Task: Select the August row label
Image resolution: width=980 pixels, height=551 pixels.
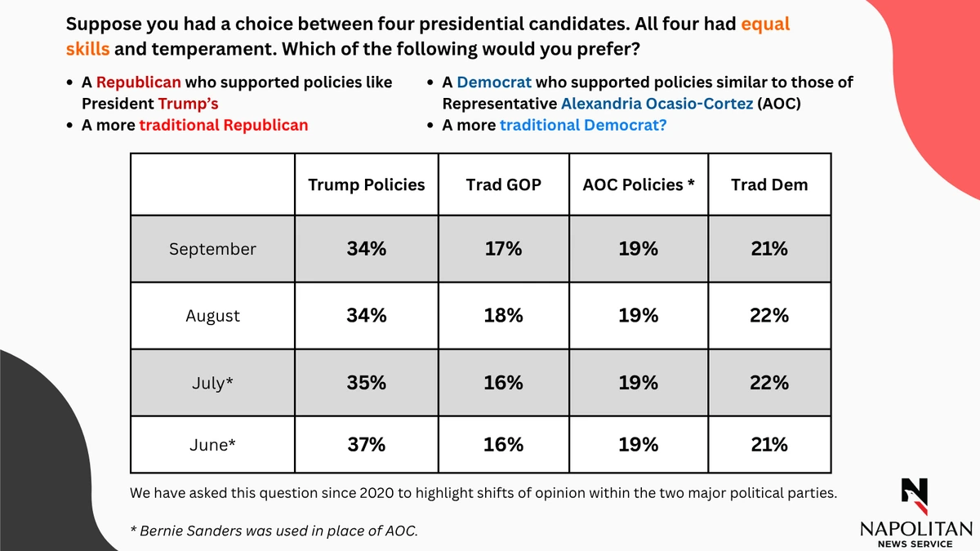Action: 212,315
